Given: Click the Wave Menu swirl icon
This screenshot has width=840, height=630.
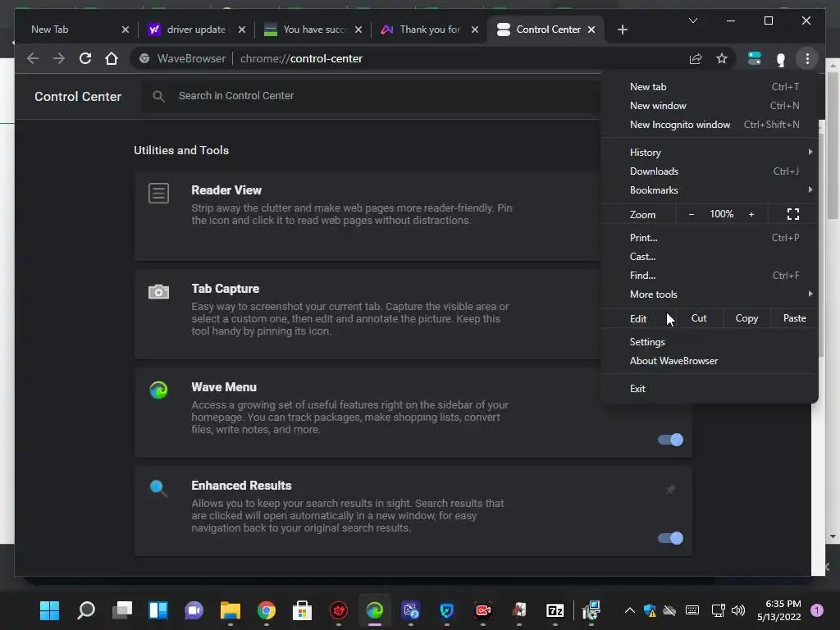Looking at the screenshot, I should pyautogui.click(x=158, y=390).
